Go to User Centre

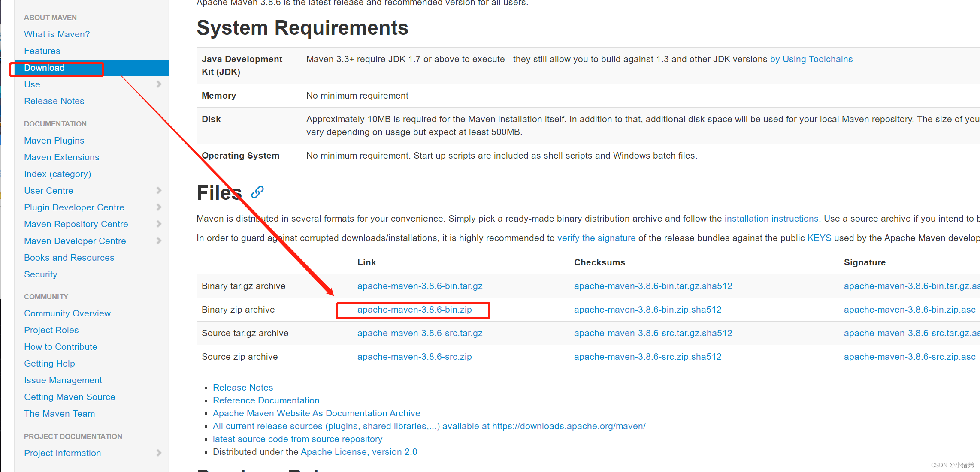pos(48,191)
